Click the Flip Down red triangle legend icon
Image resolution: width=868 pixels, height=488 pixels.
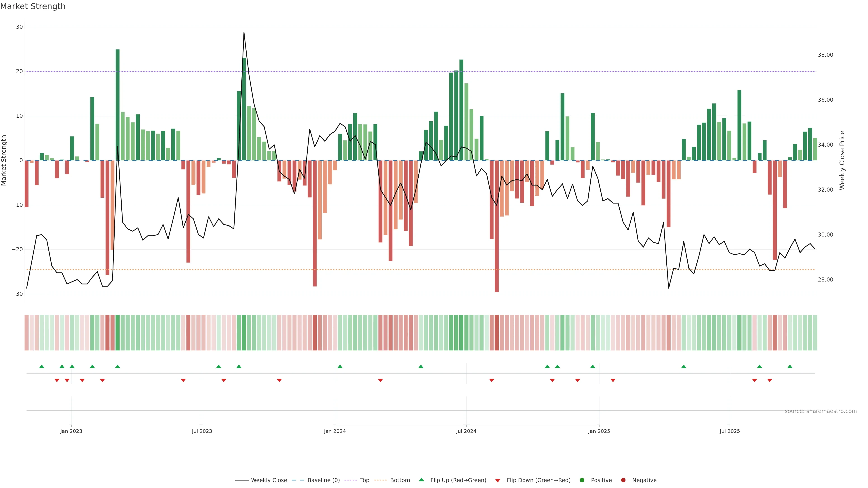[x=498, y=481]
